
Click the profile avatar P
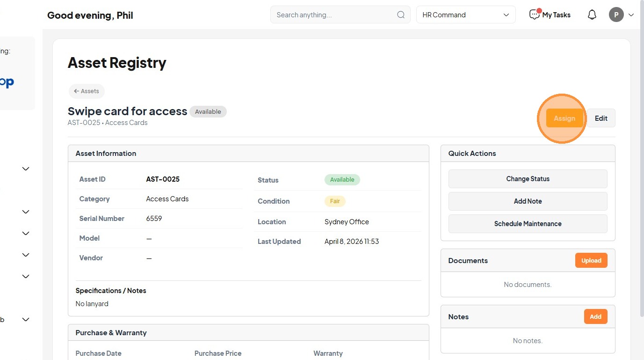pyautogui.click(x=616, y=15)
